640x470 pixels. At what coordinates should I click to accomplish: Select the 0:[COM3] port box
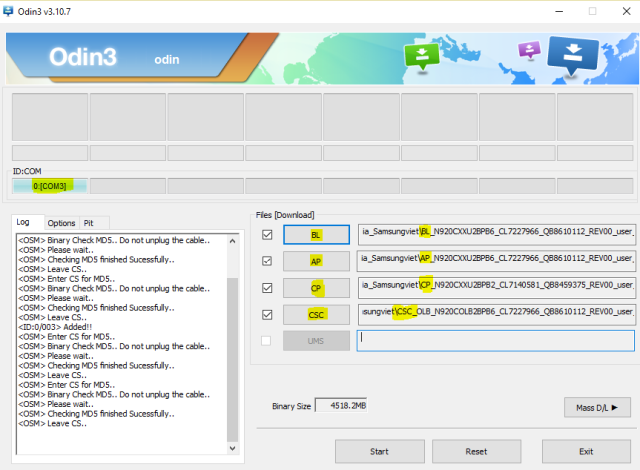point(50,186)
